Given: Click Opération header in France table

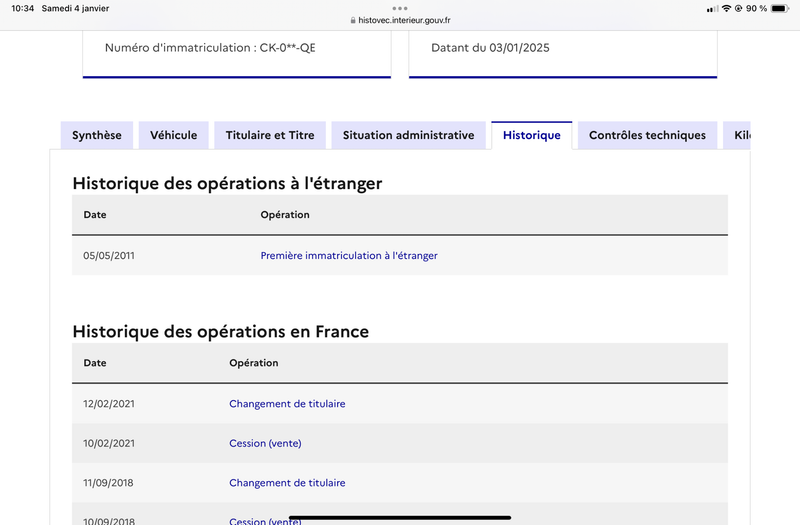Looking at the screenshot, I should click(254, 363).
